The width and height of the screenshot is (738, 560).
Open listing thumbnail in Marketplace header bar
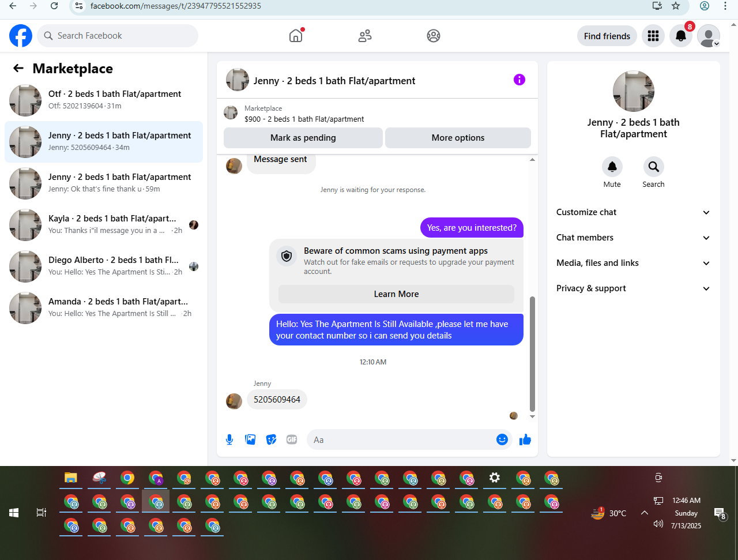[x=231, y=113]
